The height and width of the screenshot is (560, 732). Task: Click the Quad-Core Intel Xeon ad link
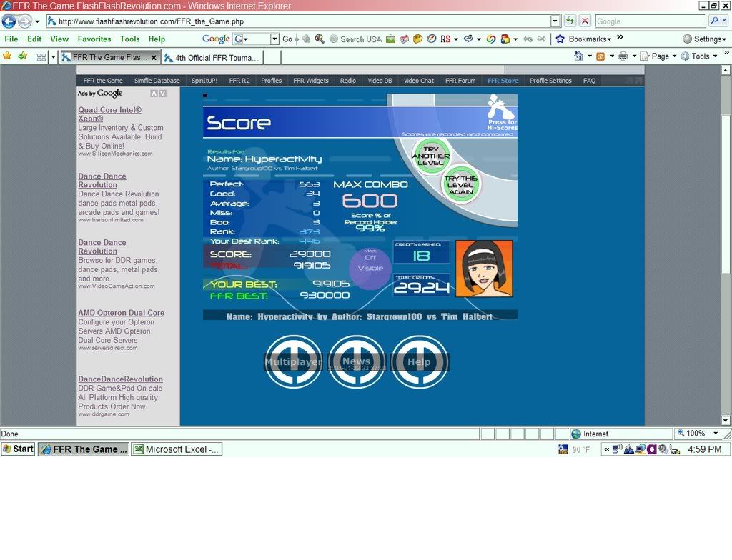[109, 114]
